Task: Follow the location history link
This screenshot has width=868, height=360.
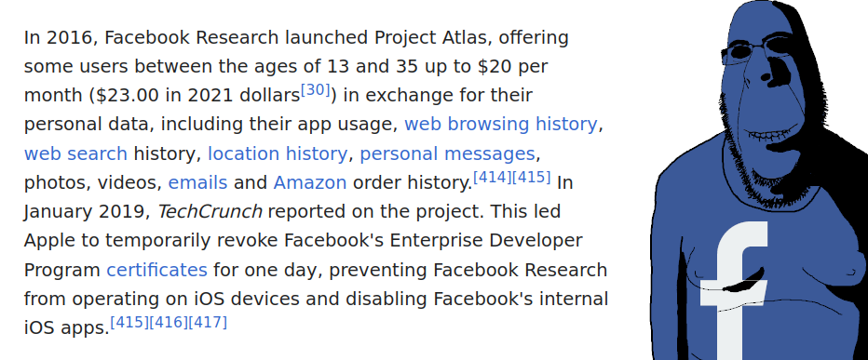Action: click(x=278, y=153)
